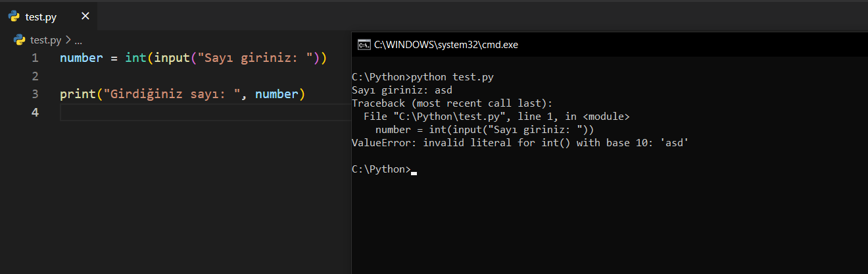The height and width of the screenshot is (274, 868).
Task: Open the breadcrumb ellipsis symbol list
Action: 77,40
